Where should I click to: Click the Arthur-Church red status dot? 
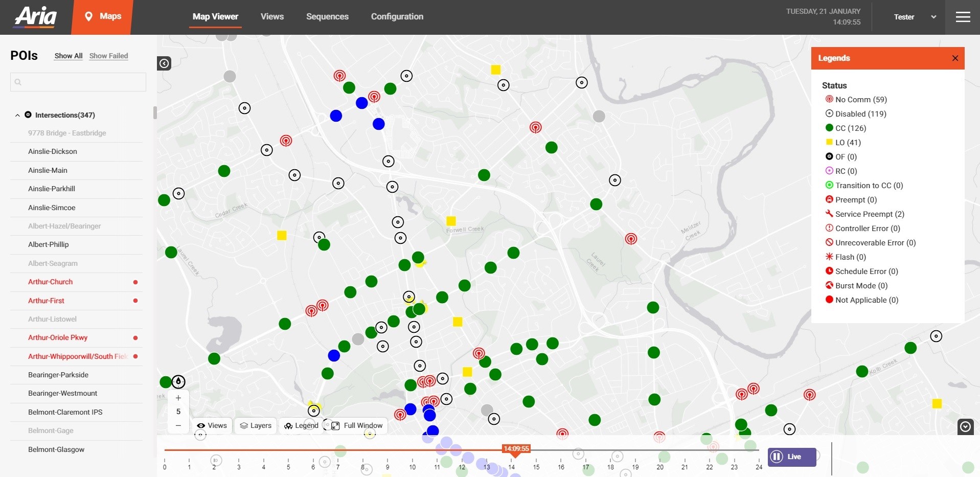135,282
